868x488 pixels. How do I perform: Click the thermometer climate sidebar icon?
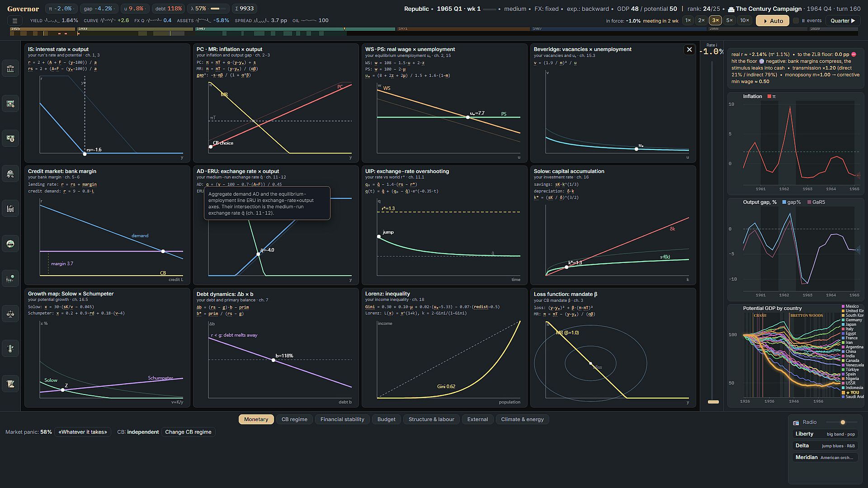[x=10, y=349]
